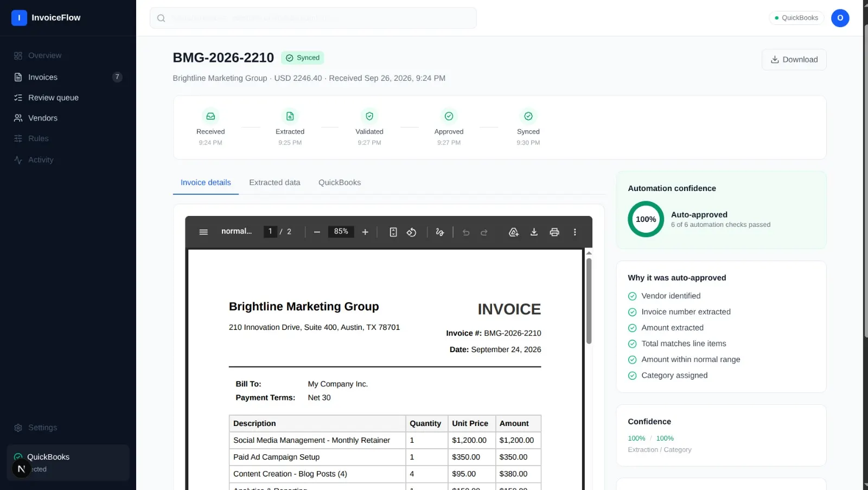
Task: Click the PDF vertical scrollbar thumb
Action: pos(589,301)
